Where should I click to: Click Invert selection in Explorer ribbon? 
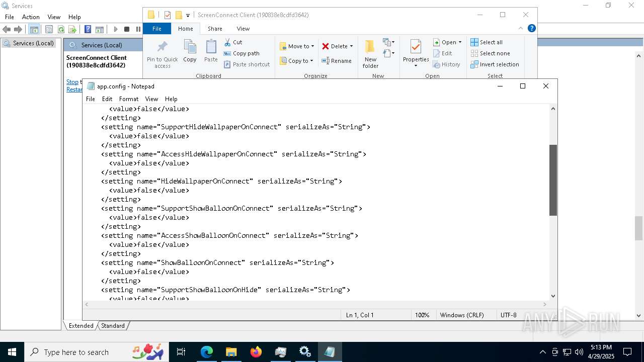coord(495,64)
